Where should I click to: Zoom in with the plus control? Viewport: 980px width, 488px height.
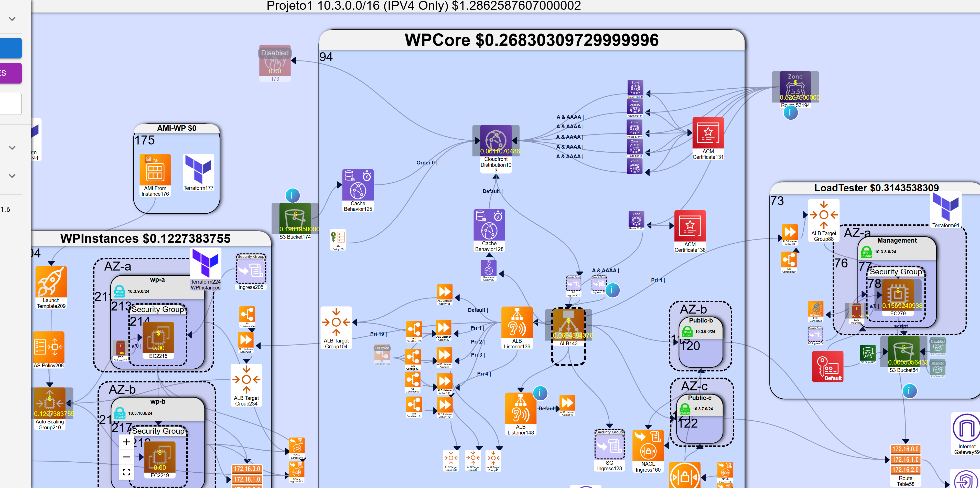pos(127,442)
